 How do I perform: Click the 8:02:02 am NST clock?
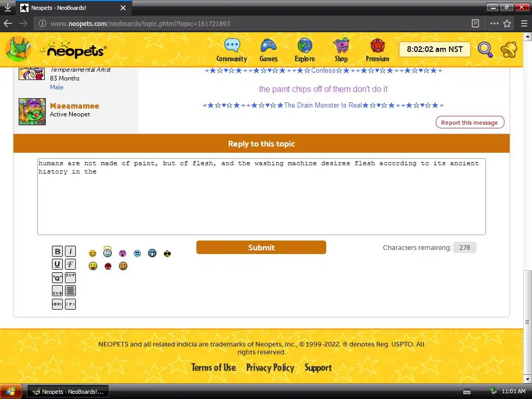pos(435,49)
